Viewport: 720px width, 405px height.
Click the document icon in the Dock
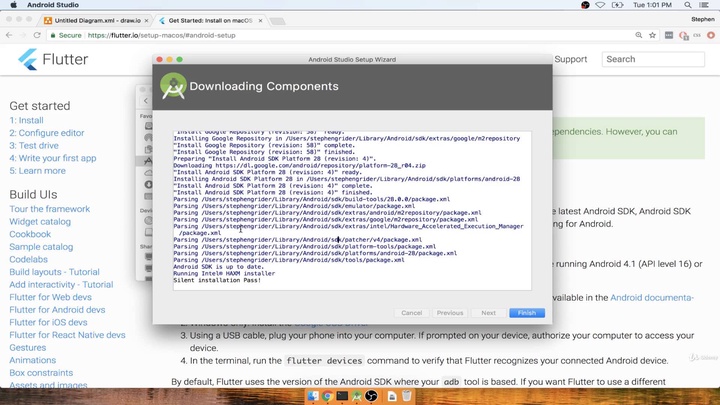392,396
